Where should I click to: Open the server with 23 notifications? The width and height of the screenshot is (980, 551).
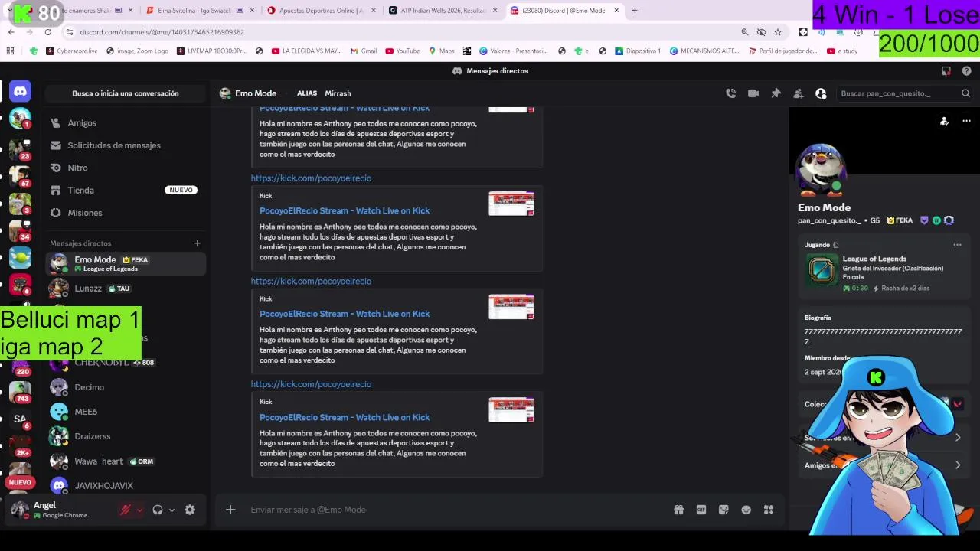click(x=20, y=148)
